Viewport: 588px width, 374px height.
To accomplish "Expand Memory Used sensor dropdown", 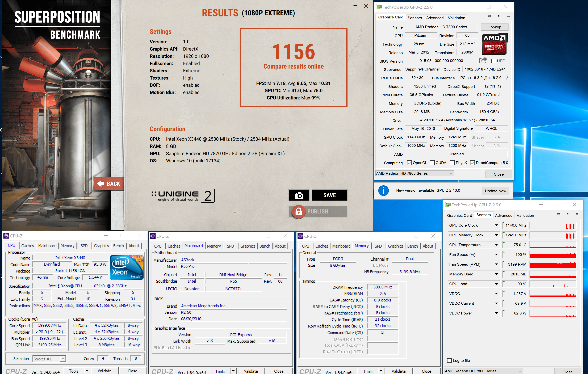I will pyautogui.click(x=496, y=274).
